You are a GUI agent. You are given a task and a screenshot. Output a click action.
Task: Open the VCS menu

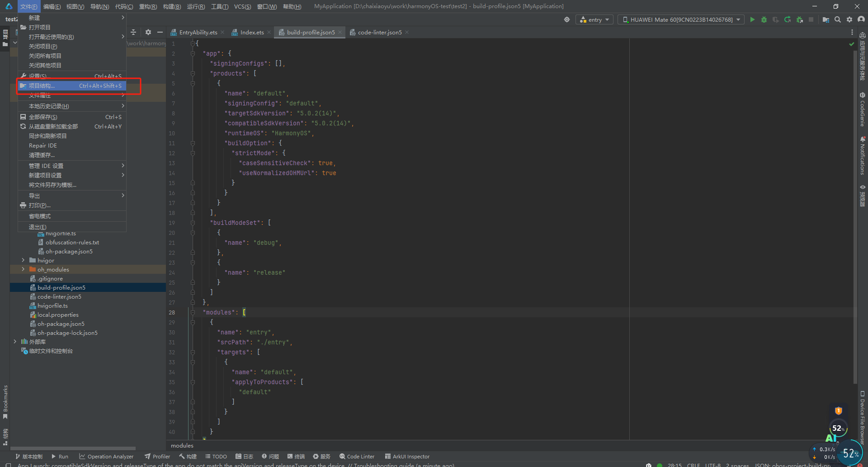[242, 6]
